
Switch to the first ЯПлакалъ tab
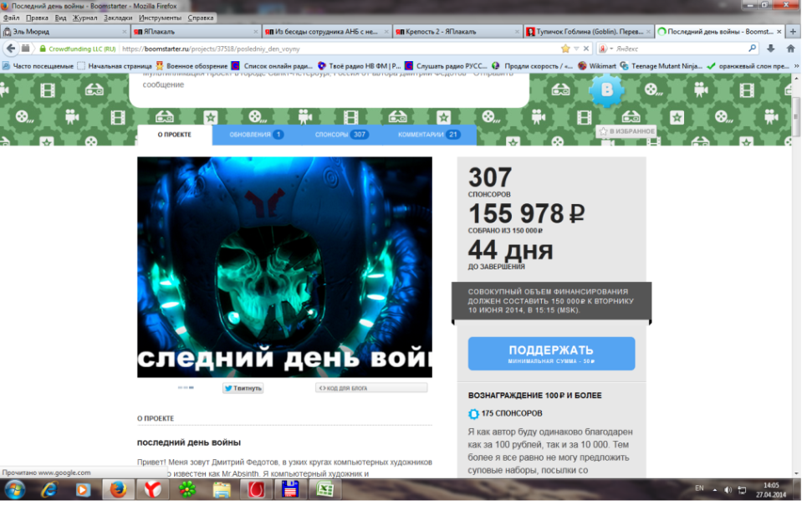[x=195, y=32]
